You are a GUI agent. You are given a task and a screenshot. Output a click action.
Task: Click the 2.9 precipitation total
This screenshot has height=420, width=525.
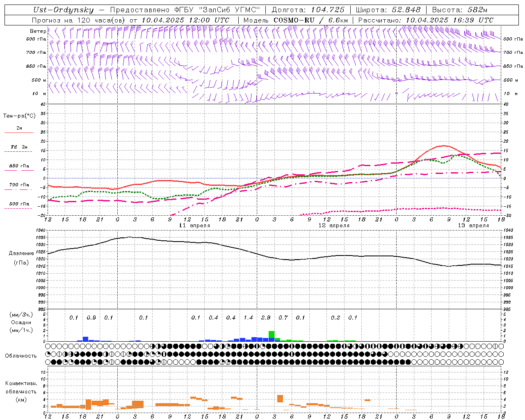click(266, 317)
